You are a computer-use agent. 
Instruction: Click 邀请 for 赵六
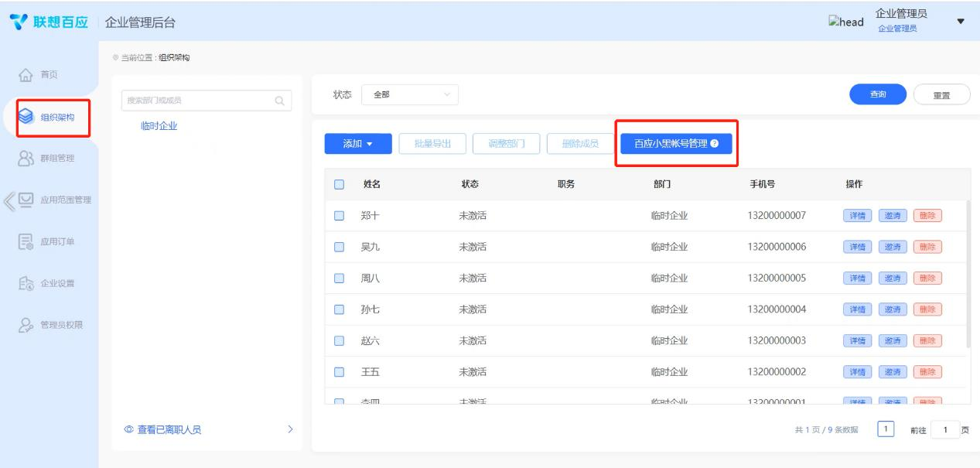(893, 340)
